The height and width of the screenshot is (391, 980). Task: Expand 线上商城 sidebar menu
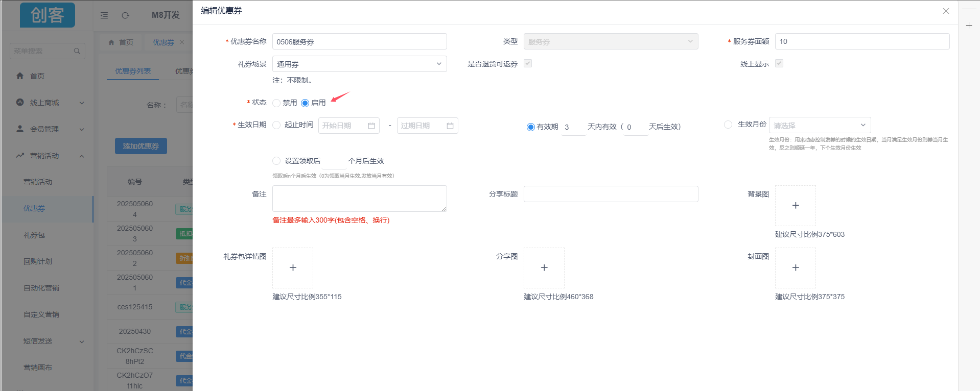pos(82,103)
